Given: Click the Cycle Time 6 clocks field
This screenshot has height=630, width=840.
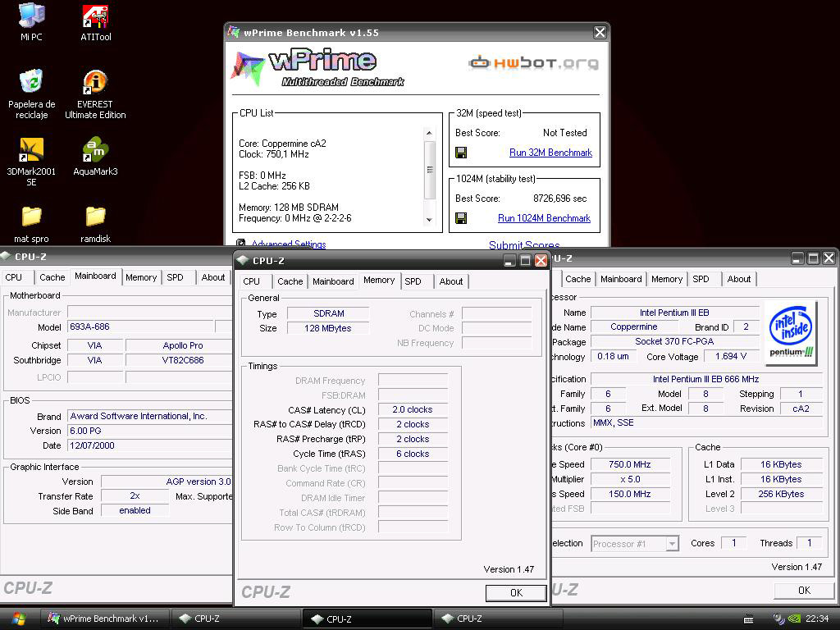Looking at the screenshot, I should click(x=413, y=454).
